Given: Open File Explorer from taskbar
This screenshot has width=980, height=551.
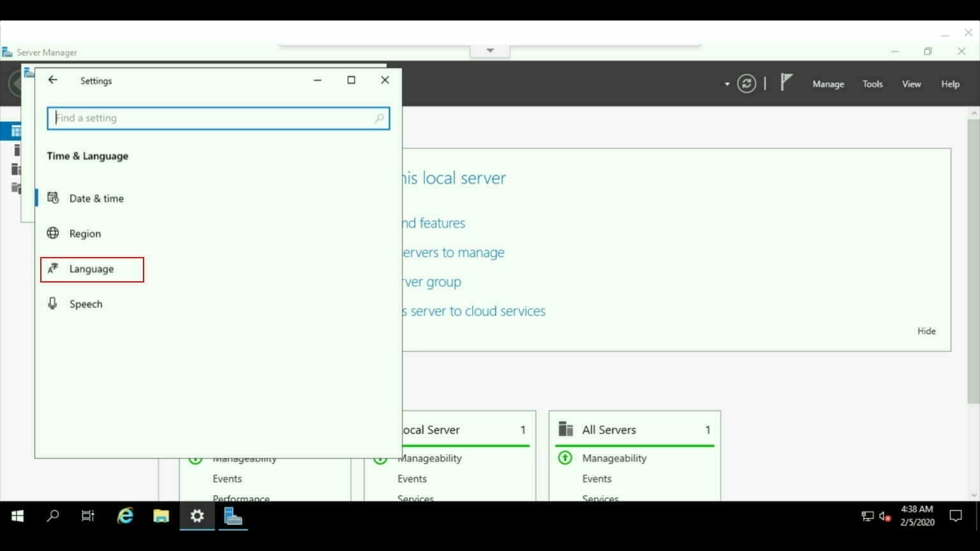Looking at the screenshot, I should tap(161, 517).
